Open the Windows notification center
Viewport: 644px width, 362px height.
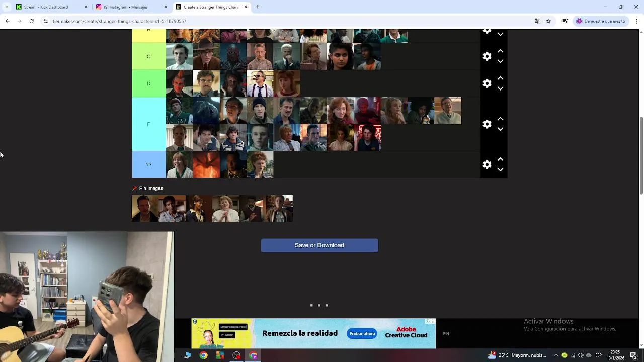633,355
